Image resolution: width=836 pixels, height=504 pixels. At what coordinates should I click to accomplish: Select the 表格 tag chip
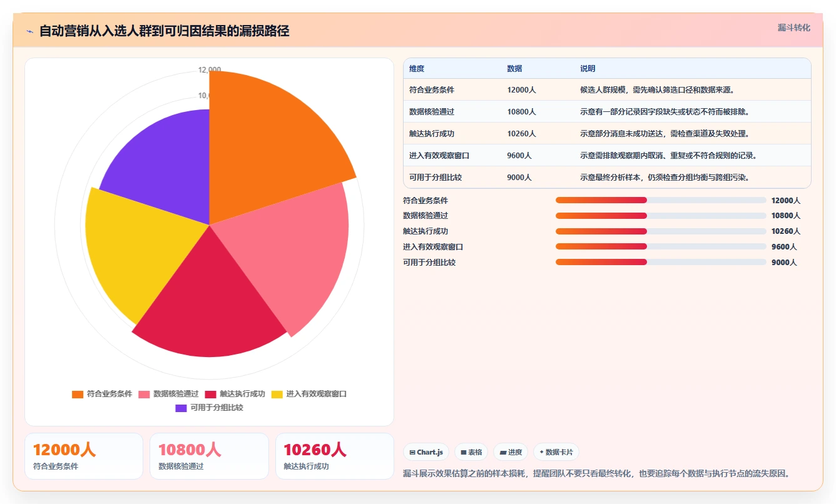click(471, 452)
